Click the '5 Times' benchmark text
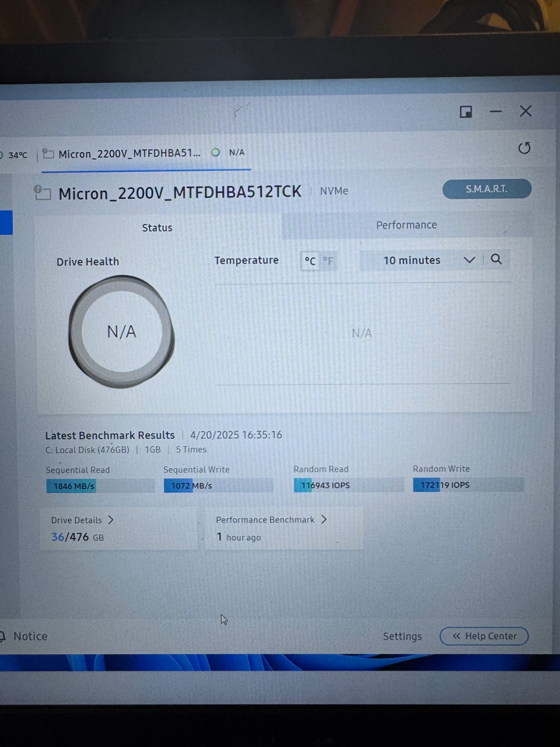Image resolution: width=560 pixels, height=747 pixels. (x=191, y=449)
